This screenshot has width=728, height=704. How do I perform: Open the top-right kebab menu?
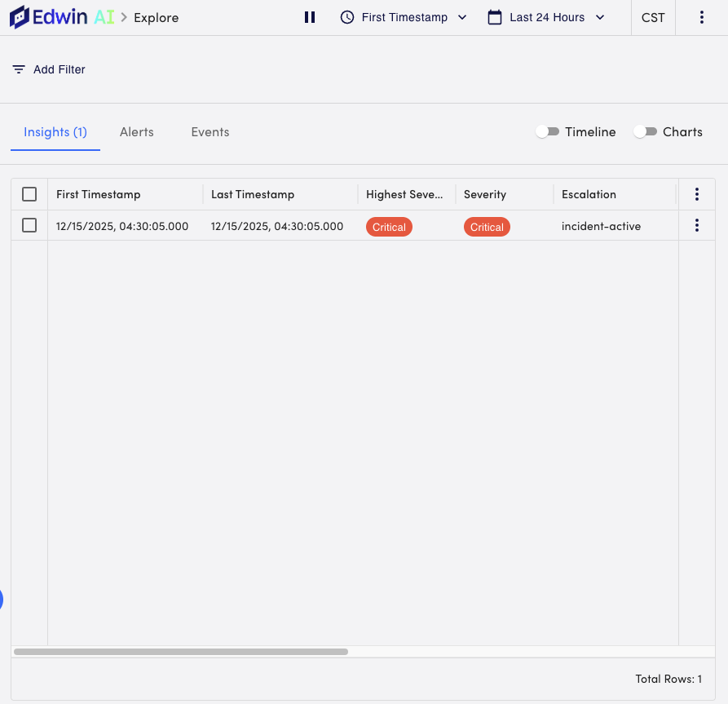pyautogui.click(x=702, y=16)
